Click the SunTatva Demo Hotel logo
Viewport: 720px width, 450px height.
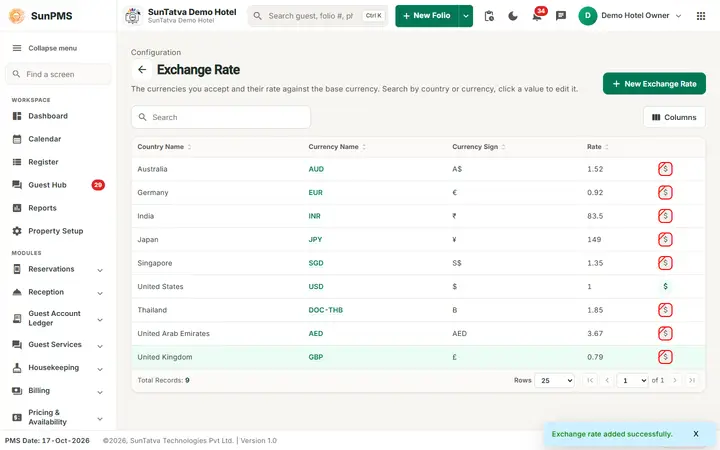click(133, 16)
